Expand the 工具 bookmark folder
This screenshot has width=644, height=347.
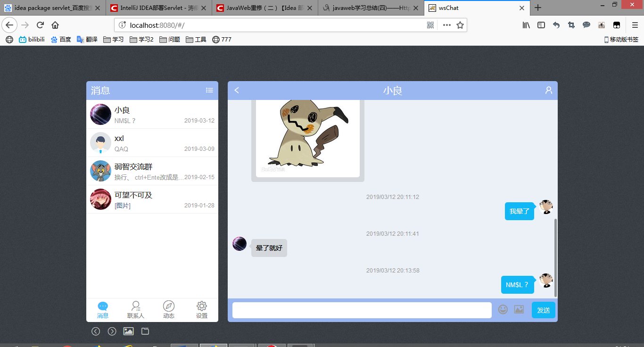[196, 40]
